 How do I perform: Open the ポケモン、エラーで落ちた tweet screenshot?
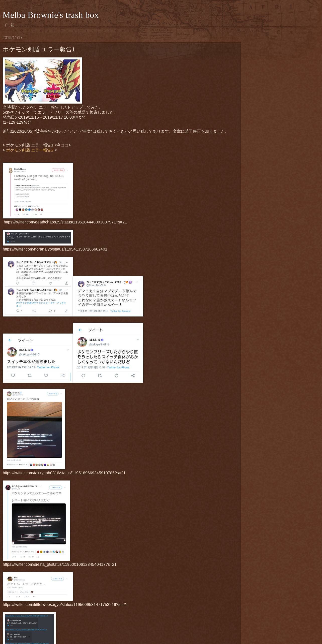(38, 586)
